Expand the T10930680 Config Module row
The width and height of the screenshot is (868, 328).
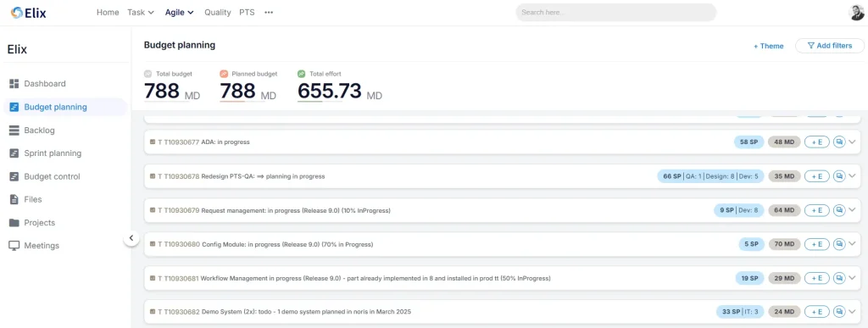(x=853, y=244)
